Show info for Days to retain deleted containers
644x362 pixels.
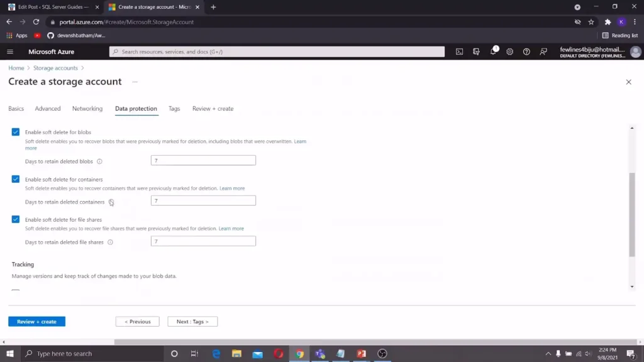pyautogui.click(x=111, y=202)
